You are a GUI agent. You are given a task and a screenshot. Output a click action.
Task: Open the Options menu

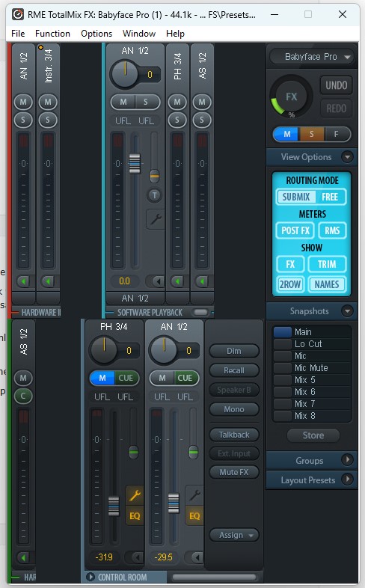[96, 34]
